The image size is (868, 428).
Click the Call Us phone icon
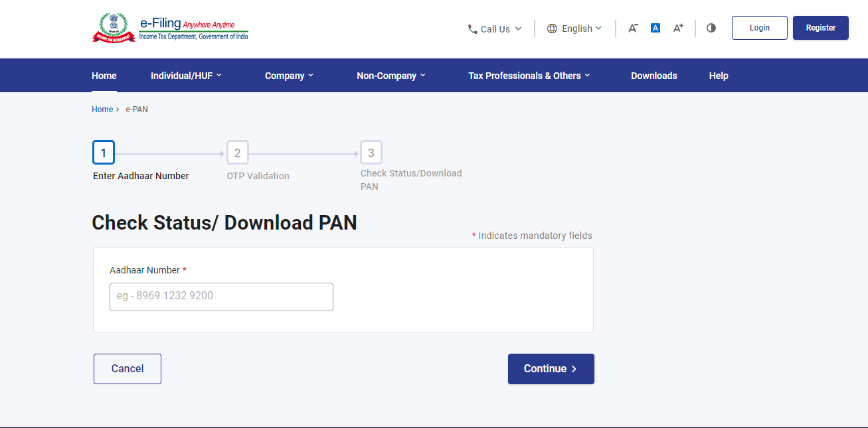(472, 29)
